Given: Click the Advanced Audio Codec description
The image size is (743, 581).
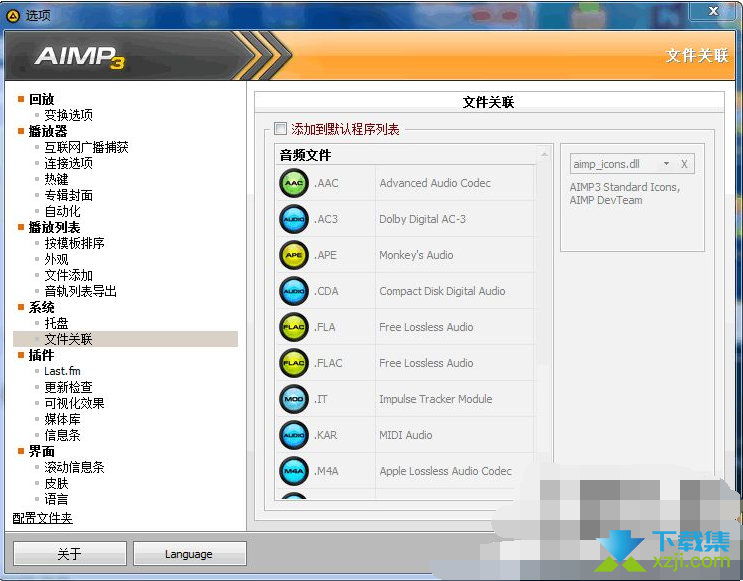Looking at the screenshot, I should pos(435,183).
